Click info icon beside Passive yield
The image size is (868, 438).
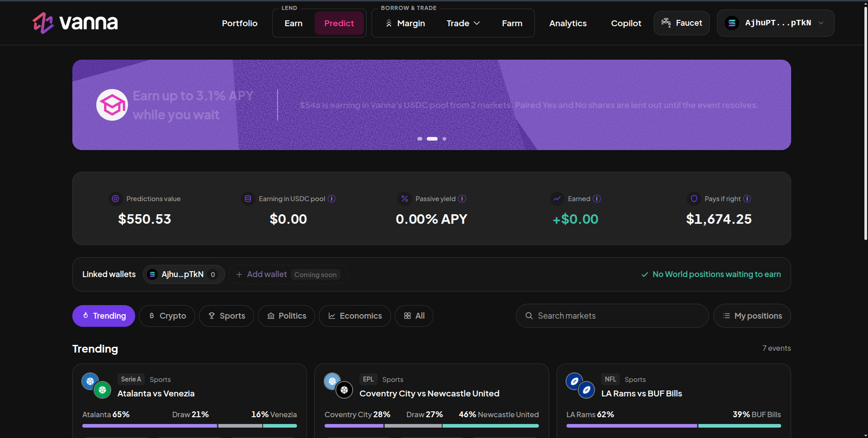462,198
